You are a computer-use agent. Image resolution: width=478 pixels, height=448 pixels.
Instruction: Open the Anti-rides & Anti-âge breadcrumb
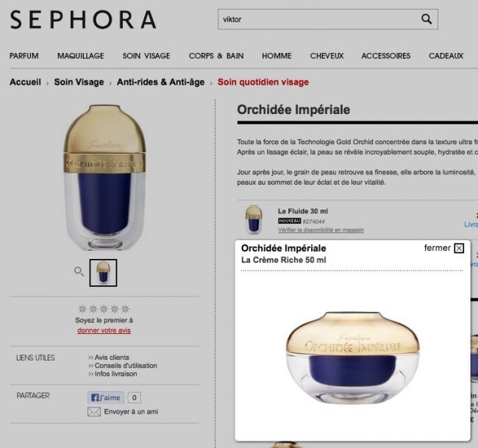tap(160, 82)
